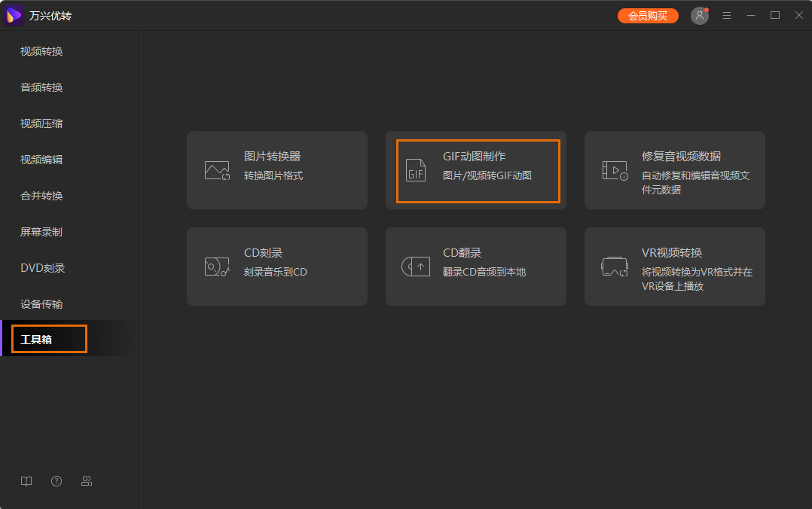Open the CD翻录 ripping tool
The width and height of the screenshot is (812, 509).
[x=475, y=267]
